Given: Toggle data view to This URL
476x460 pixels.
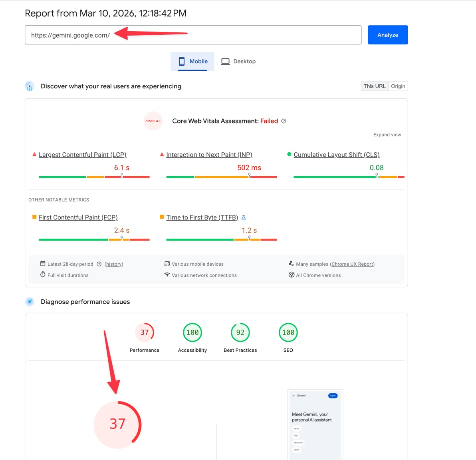Looking at the screenshot, I should click(374, 86).
